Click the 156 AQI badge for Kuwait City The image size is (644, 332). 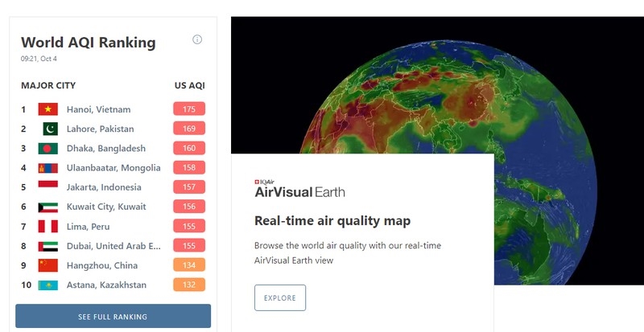(x=189, y=207)
